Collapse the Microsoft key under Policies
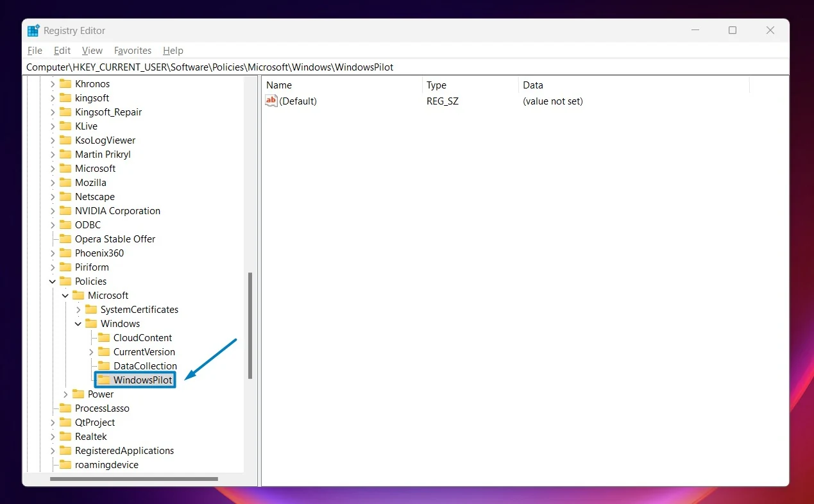The image size is (814, 504). pyautogui.click(x=65, y=296)
